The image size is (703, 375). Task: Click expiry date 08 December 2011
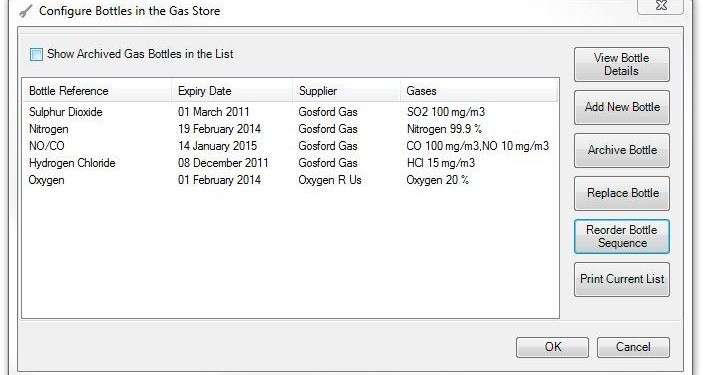click(x=223, y=163)
